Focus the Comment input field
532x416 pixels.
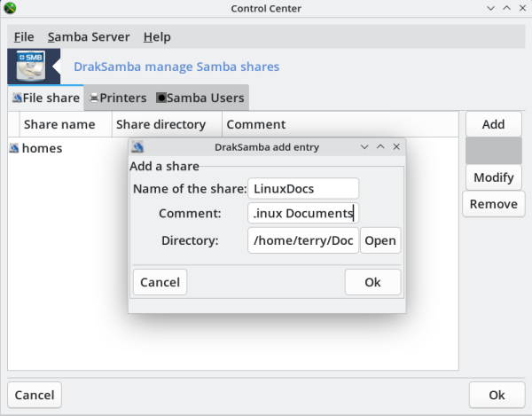pyautogui.click(x=303, y=213)
